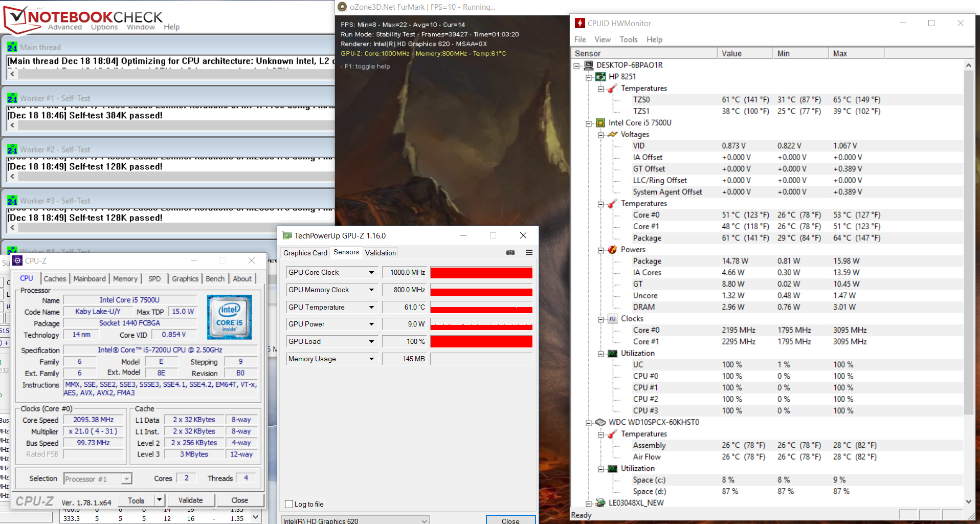980x524 pixels.
Task: Open the GPU Load sensor dropdown
Action: [371, 342]
